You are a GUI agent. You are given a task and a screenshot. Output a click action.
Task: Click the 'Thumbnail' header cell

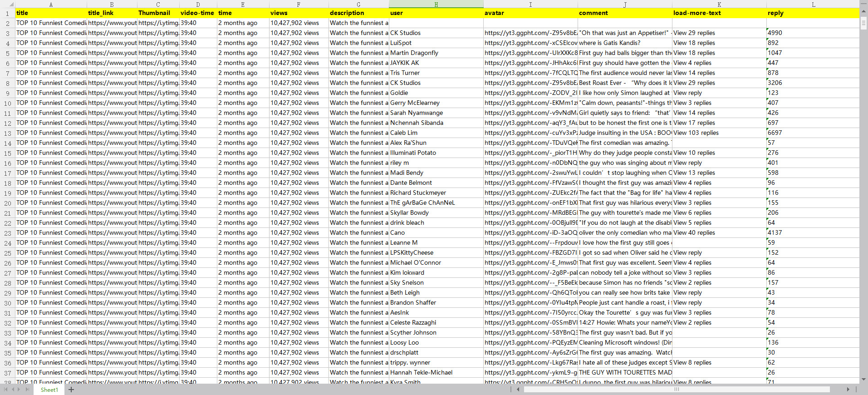[158, 13]
